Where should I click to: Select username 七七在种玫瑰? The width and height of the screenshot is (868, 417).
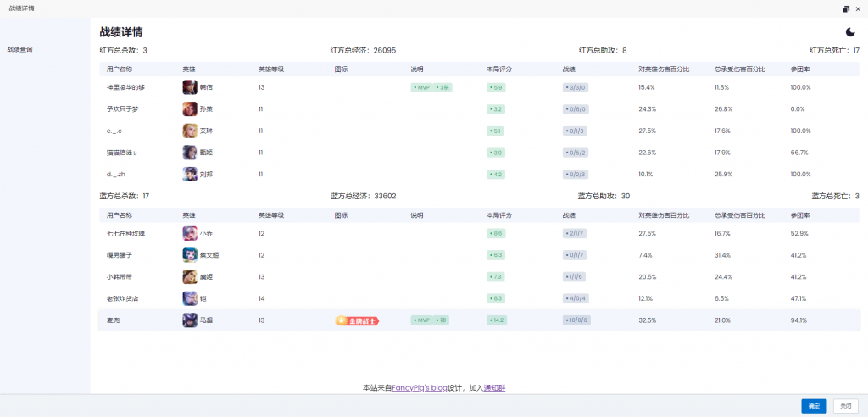125,234
